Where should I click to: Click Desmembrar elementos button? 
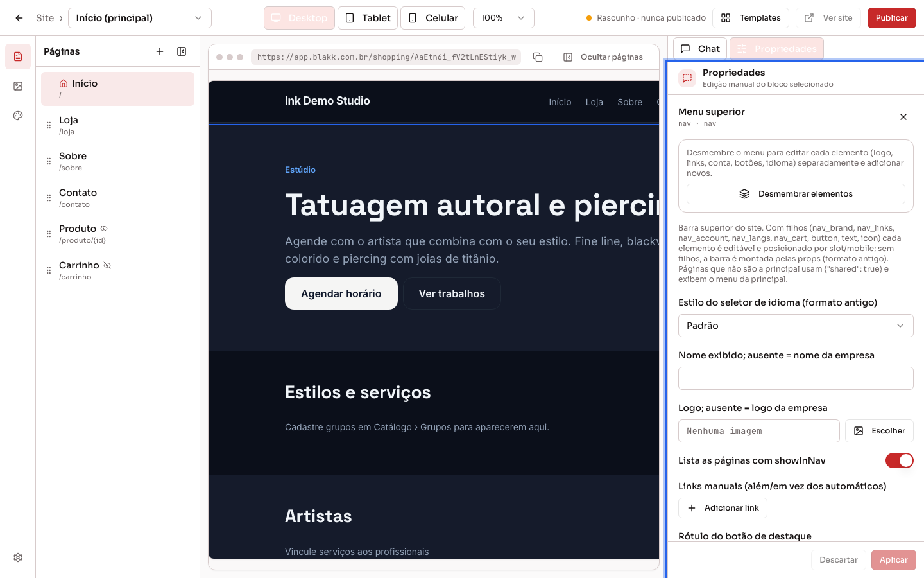pyautogui.click(x=796, y=194)
